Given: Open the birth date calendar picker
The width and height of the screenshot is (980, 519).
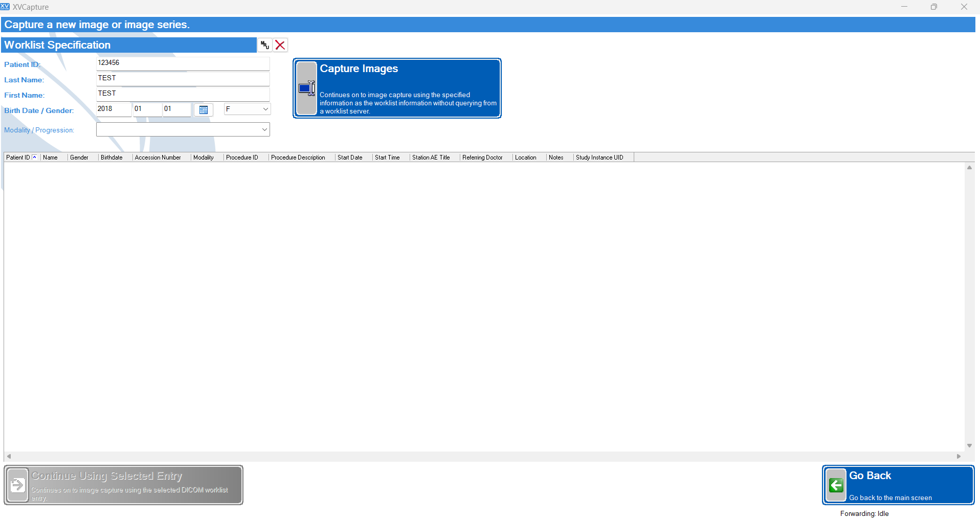Looking at the screenshot, I should [204, 109].
